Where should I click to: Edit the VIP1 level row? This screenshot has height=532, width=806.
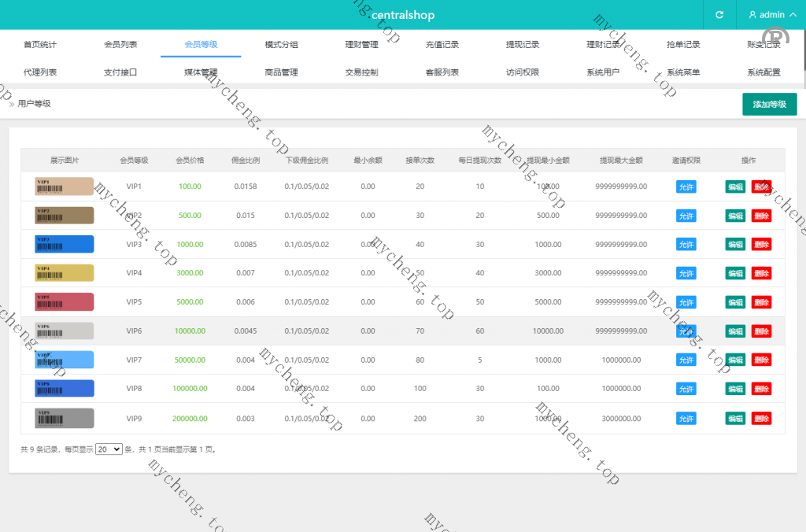click(735, 187)
